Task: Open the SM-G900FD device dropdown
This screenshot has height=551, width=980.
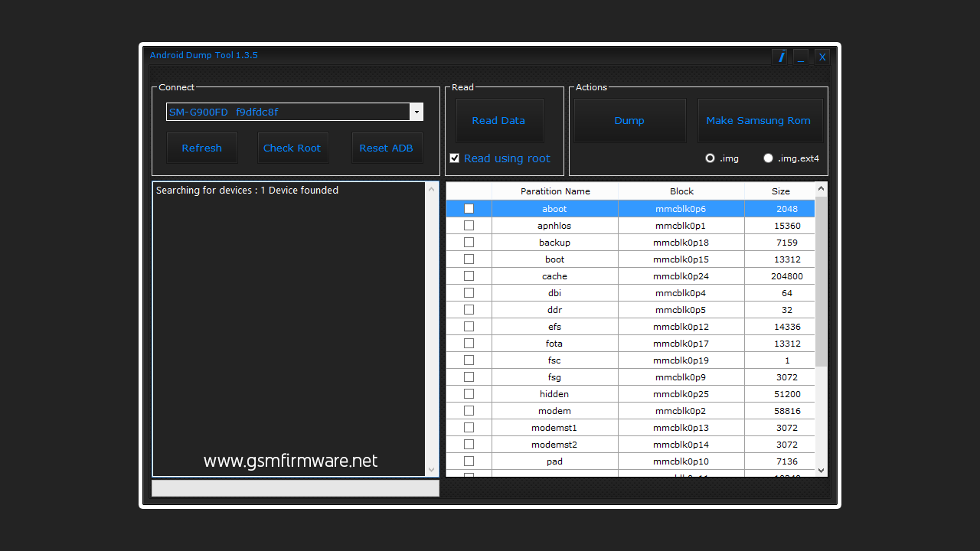Action: click(x=416, y=112)
